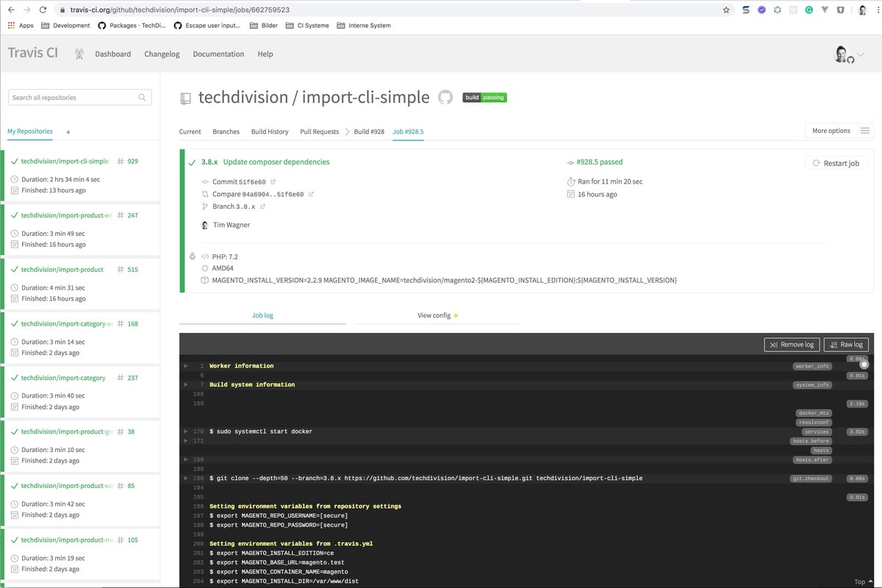This screenshot has height=588, width=882.
Task: Expand the Worker information log fold
Action: [x=186, y=365]
